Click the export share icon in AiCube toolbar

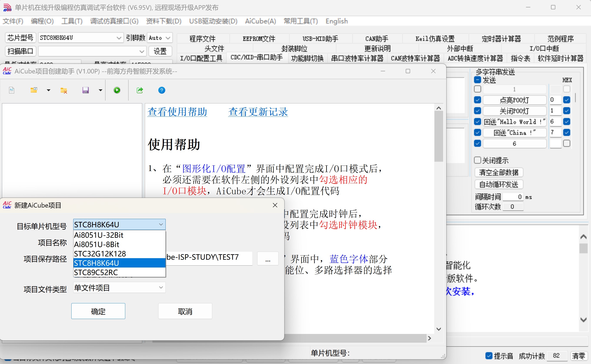tap(140, 90)
